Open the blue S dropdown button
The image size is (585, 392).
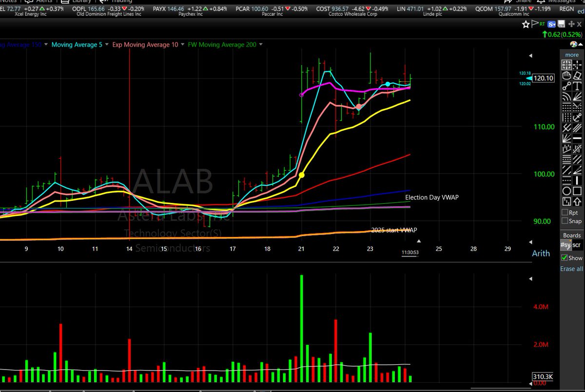(x=552, y=24)
